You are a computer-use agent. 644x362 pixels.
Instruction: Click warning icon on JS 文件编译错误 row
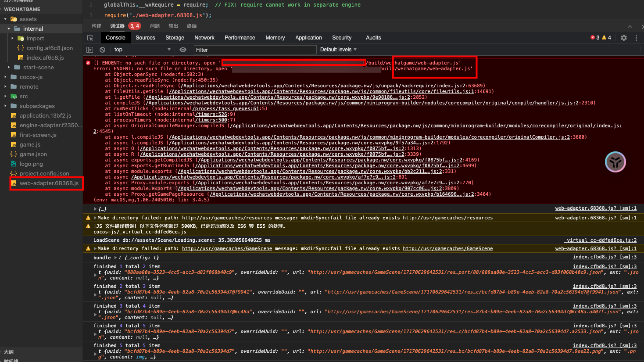(88, 226)
